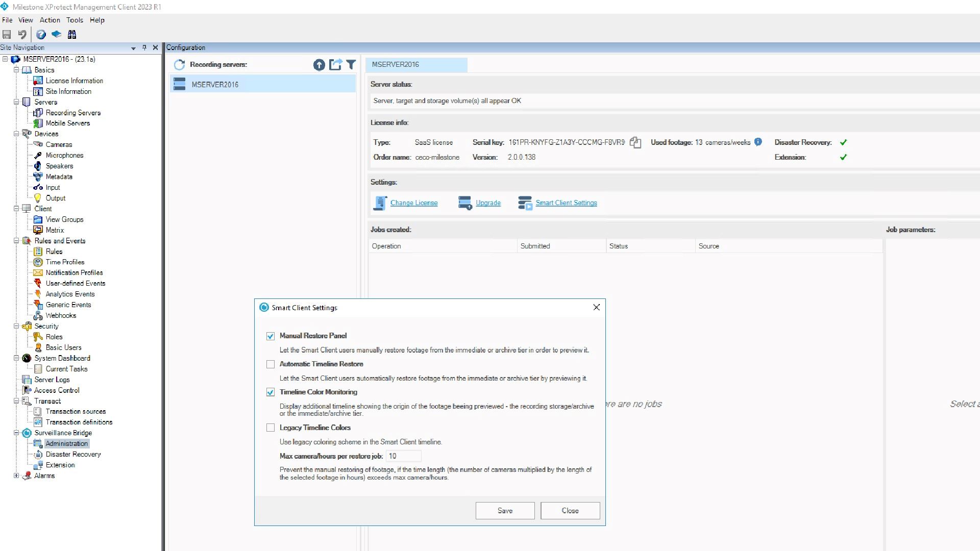
Task: Collapse the Basics tree node
Action: pyautogui.click(x=16, y=70)
